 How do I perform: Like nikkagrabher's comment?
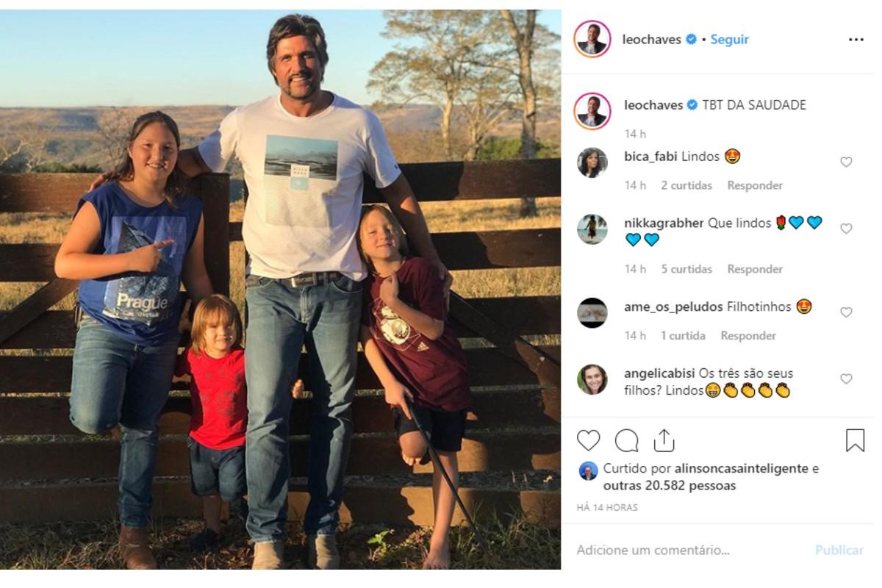[x=846, y=229]
